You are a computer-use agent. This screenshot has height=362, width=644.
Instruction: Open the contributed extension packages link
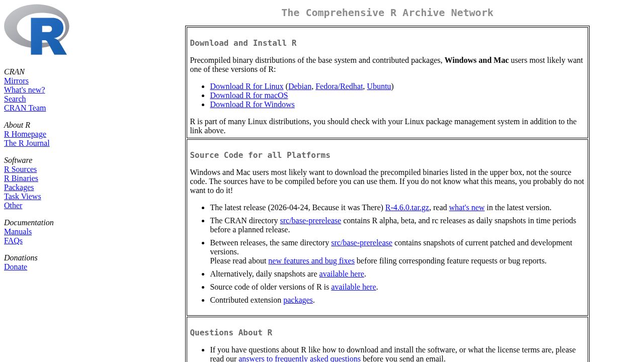tap(298, 300)
